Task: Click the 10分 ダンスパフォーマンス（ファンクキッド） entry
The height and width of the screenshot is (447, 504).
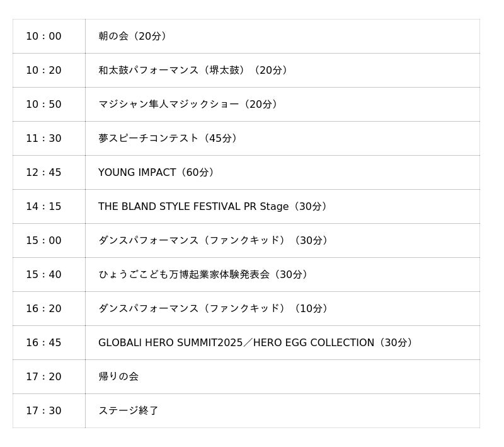Action: point(214,309)
